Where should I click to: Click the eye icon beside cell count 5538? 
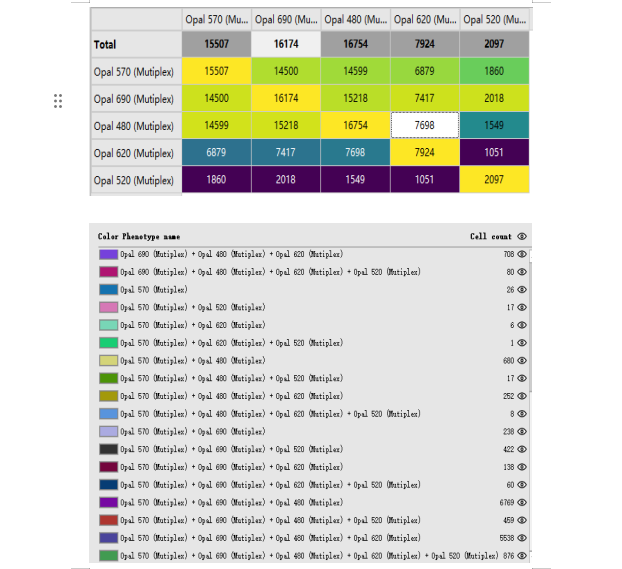tap(522, 537)
